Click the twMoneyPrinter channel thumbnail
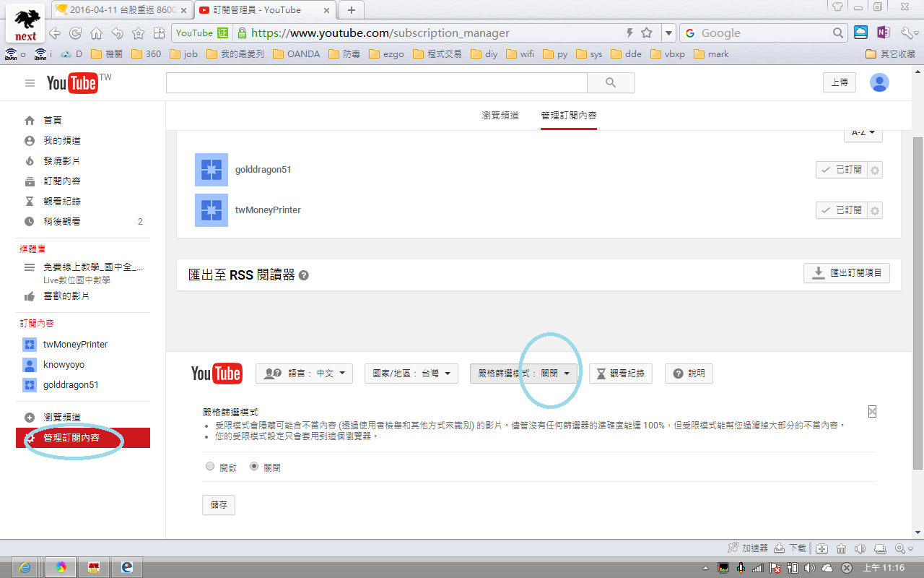924x578 pixels. [212, 210]
